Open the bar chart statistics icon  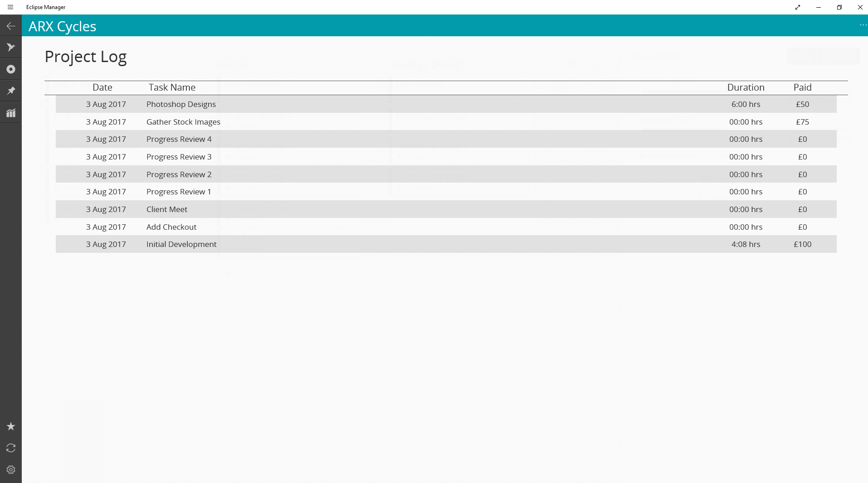pyautogui.click(x=11, y=113)
